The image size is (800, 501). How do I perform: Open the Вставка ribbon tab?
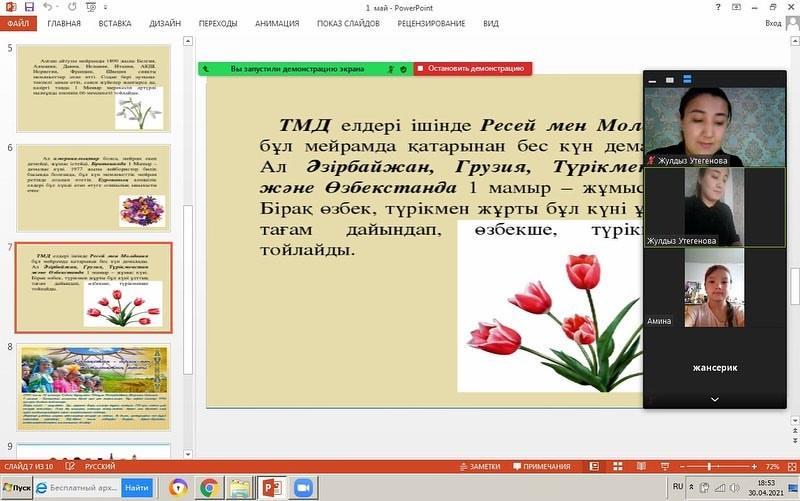115,23
